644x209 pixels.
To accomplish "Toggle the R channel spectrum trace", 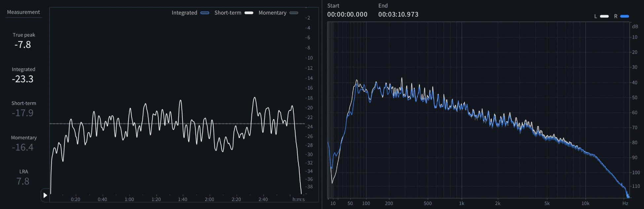I will [x=625, y=16].
